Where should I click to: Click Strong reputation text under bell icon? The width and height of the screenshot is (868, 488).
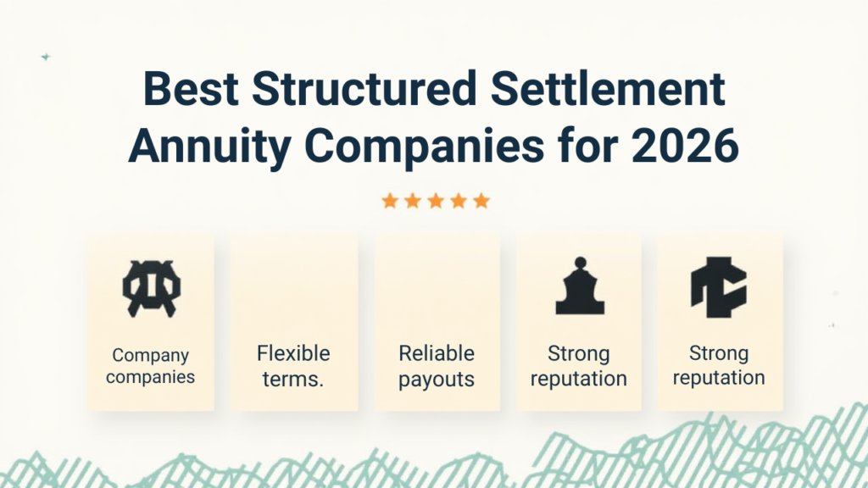(x=580, y=366)
